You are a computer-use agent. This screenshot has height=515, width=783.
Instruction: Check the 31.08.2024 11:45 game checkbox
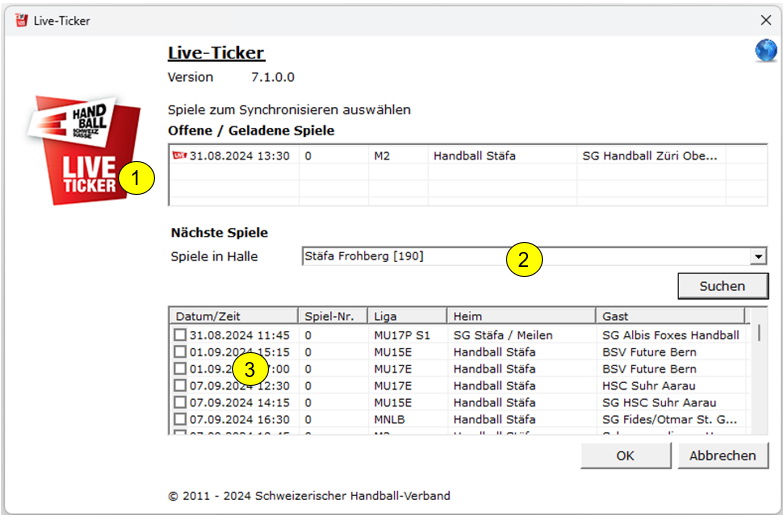tap(180, 335)
